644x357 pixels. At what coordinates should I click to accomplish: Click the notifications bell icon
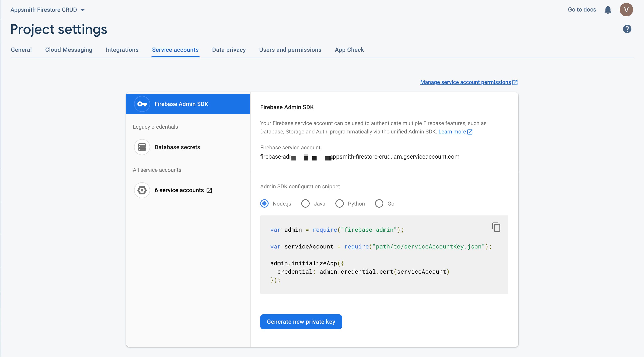pyautogui.click(x=608, y=10)
